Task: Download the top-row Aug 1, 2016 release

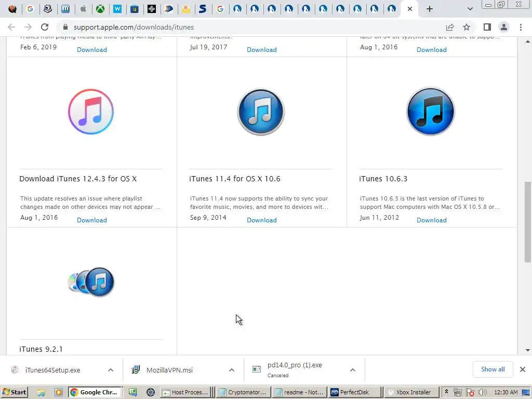Action: 432,49
